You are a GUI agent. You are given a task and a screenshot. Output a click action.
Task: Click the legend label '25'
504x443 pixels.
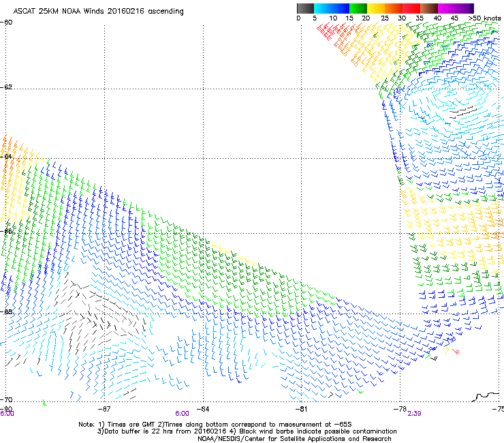(385, 18)
